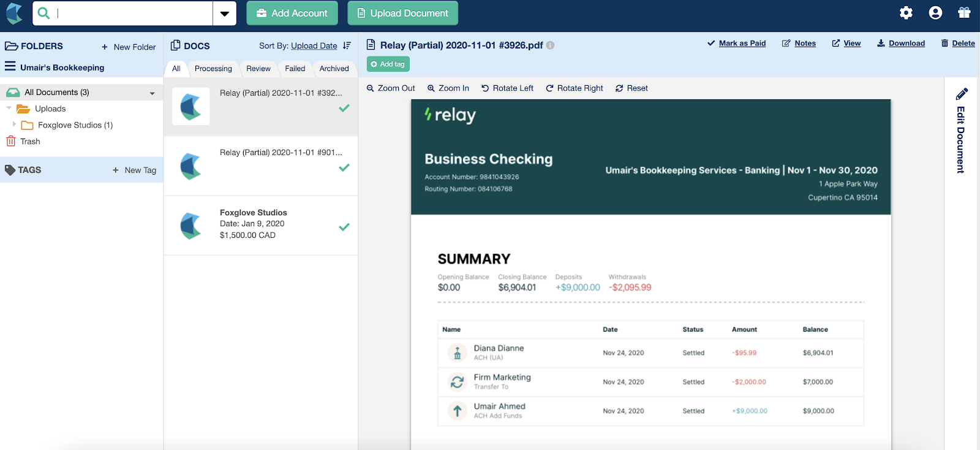Rotate the document left
980x450 pixels.
click(507, 88)
